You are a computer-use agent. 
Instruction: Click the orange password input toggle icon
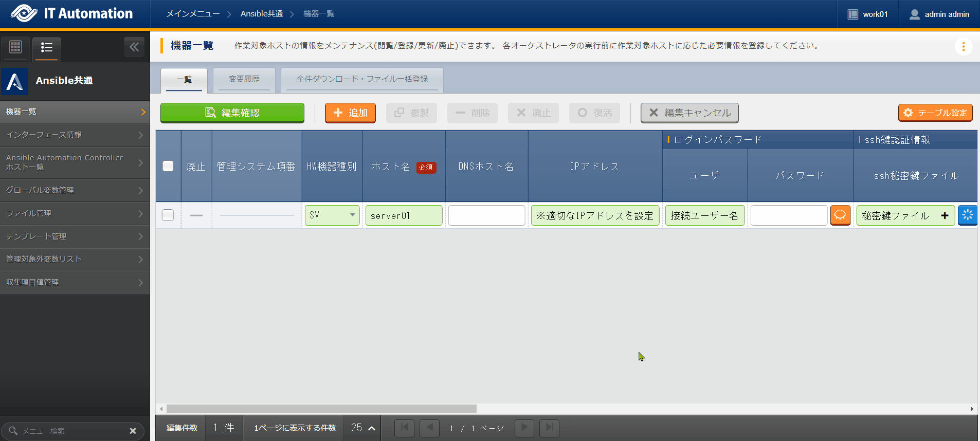[x=840, y=215]
